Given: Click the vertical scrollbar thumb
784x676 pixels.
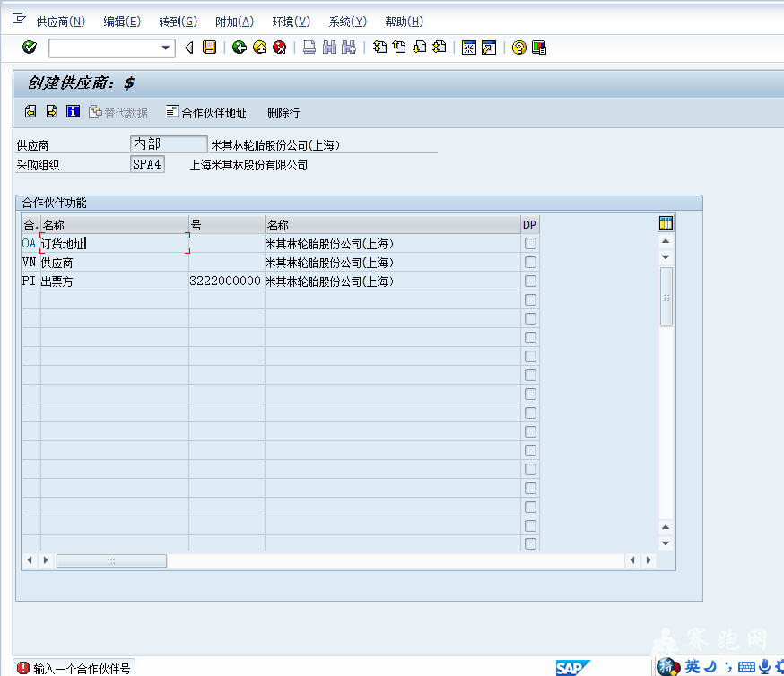Looking at the screenshot, I should (666, 297).
